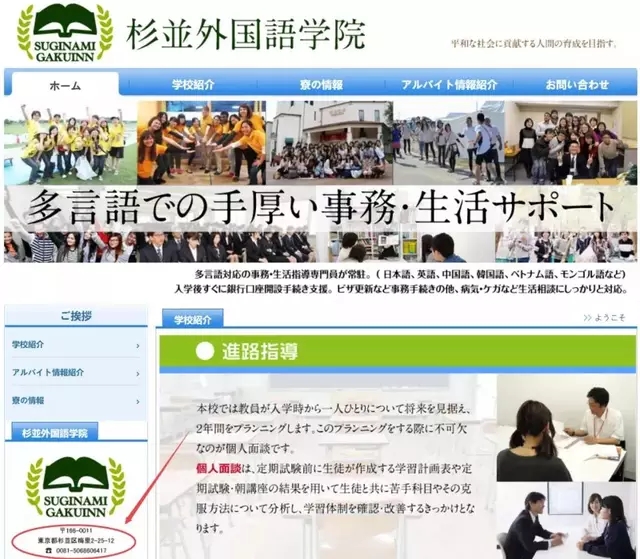Click the red 個人面談 highlighted text

[218, 468]
